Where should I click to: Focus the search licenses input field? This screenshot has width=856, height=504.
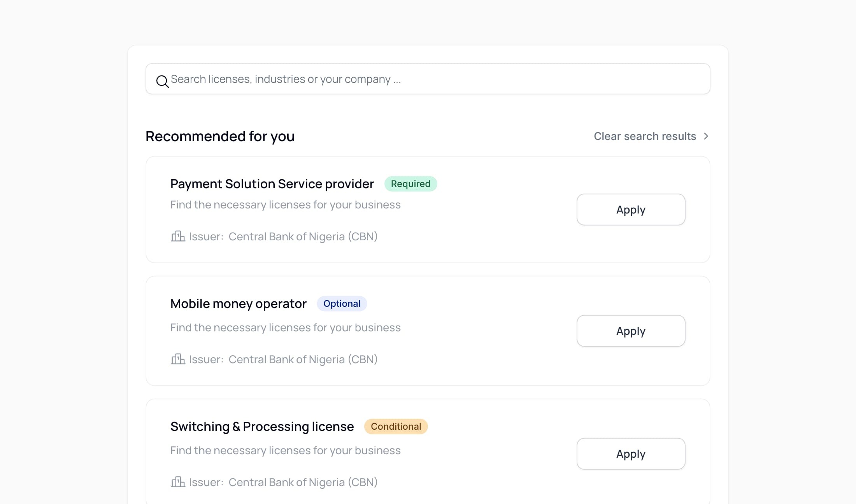pos(428,79)
